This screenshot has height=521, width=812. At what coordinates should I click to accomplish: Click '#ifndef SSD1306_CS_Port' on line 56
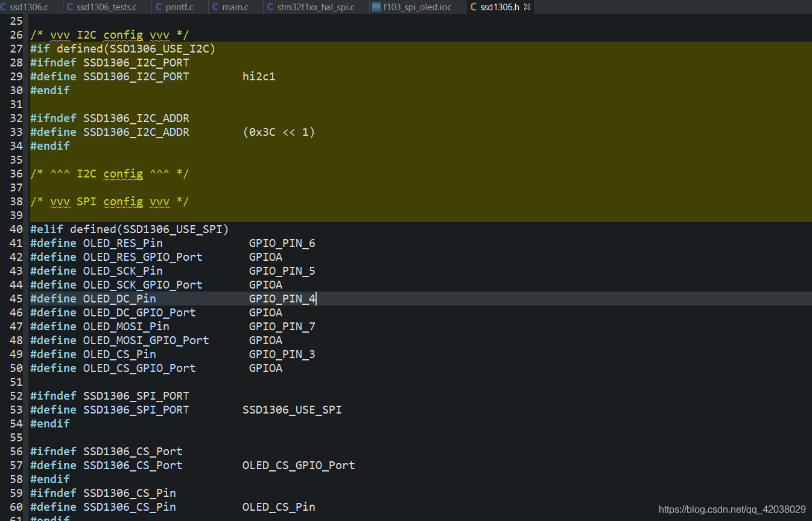[106, 452]
